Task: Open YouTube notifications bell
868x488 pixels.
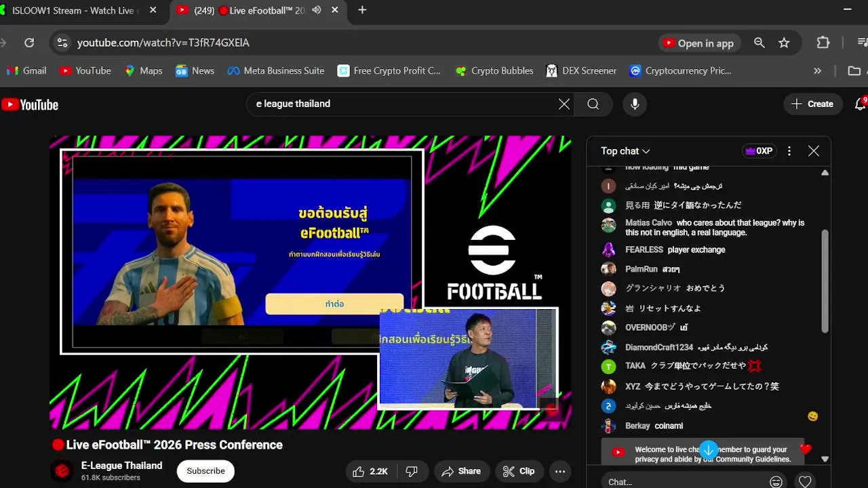Action: tap(860, 104)
